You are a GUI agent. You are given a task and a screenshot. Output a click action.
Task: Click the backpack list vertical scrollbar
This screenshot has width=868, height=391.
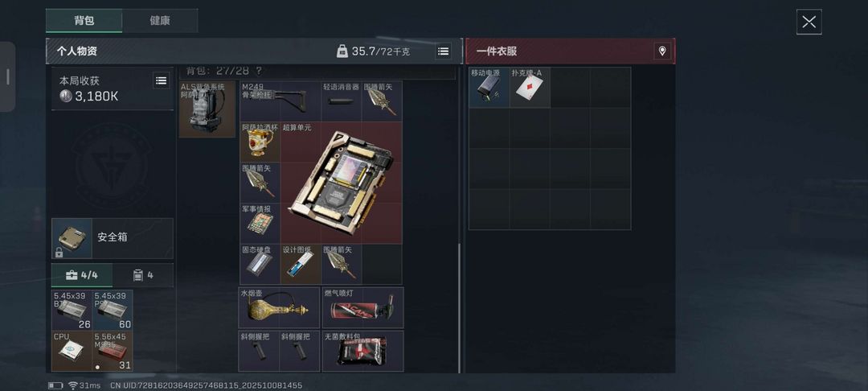(x=460, y=308)
